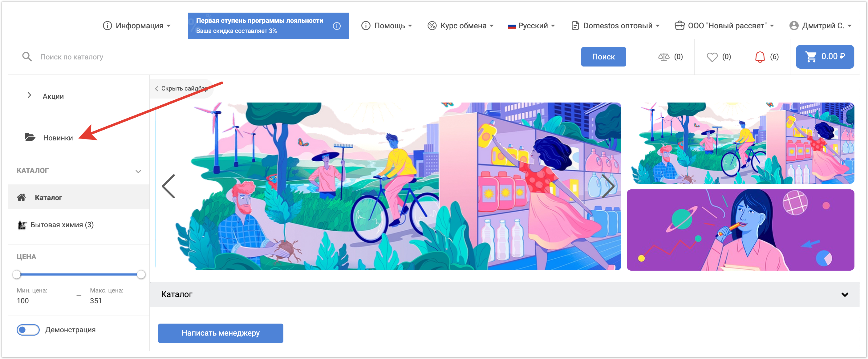The width and height of the screenshot is (868, 359).
Task: Click the loyalty program info icon
Action: 336,26
